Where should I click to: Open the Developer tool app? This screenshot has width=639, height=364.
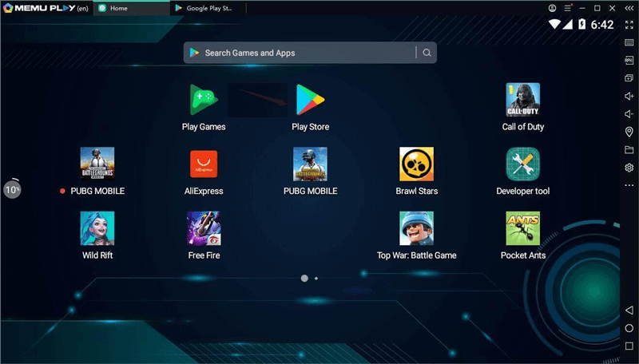coord(522,164)
